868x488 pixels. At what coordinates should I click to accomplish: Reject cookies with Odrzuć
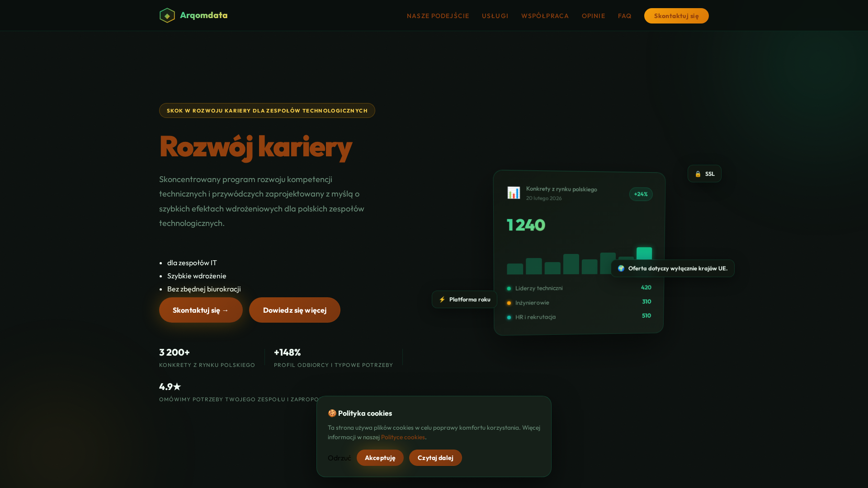tap(340, 458)
